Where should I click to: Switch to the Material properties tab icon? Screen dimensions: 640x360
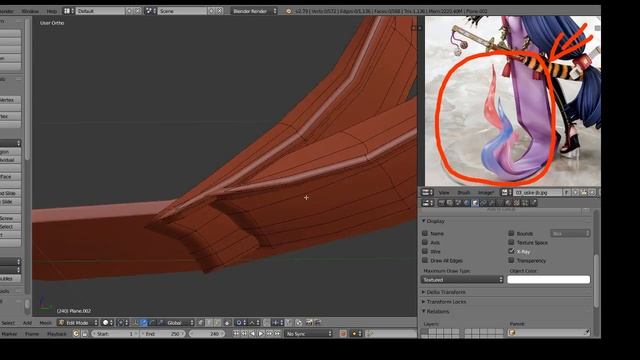coord(508,203)
